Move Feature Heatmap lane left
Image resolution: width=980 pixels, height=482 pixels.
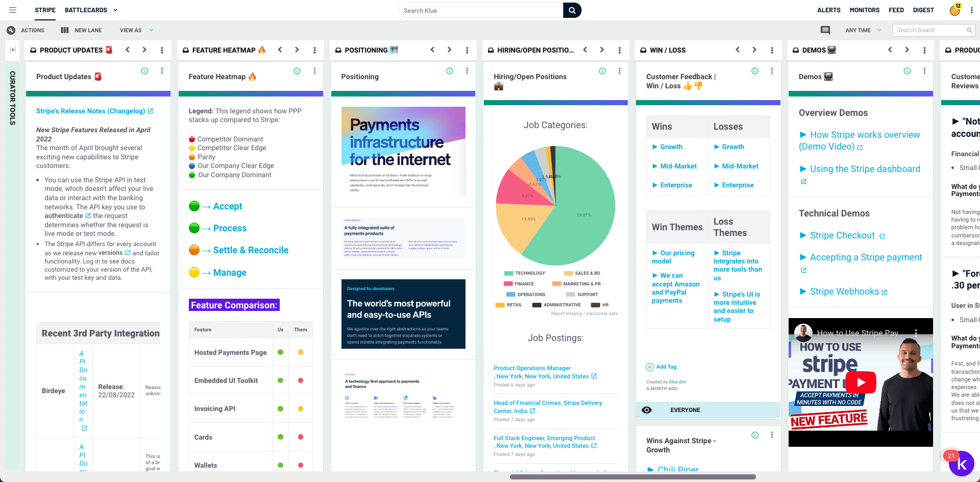280,50
